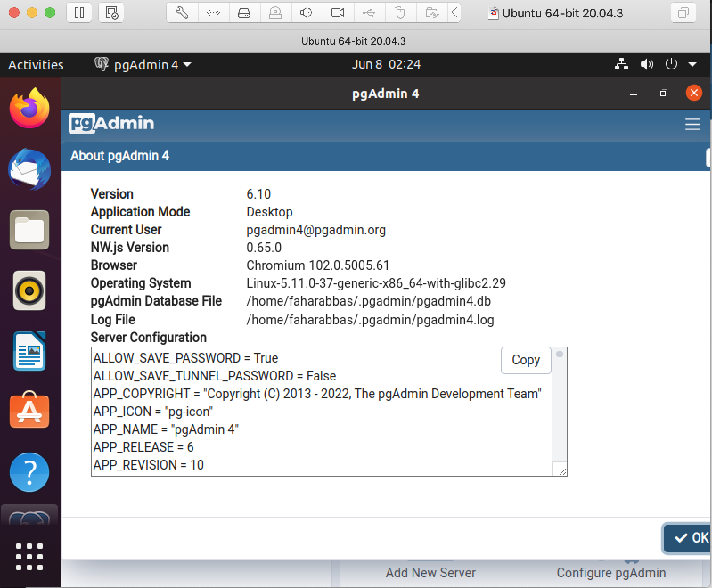Open the Files manager in the dock
Viewport: 712px width, 588px height.
click(x=29, y=230)
